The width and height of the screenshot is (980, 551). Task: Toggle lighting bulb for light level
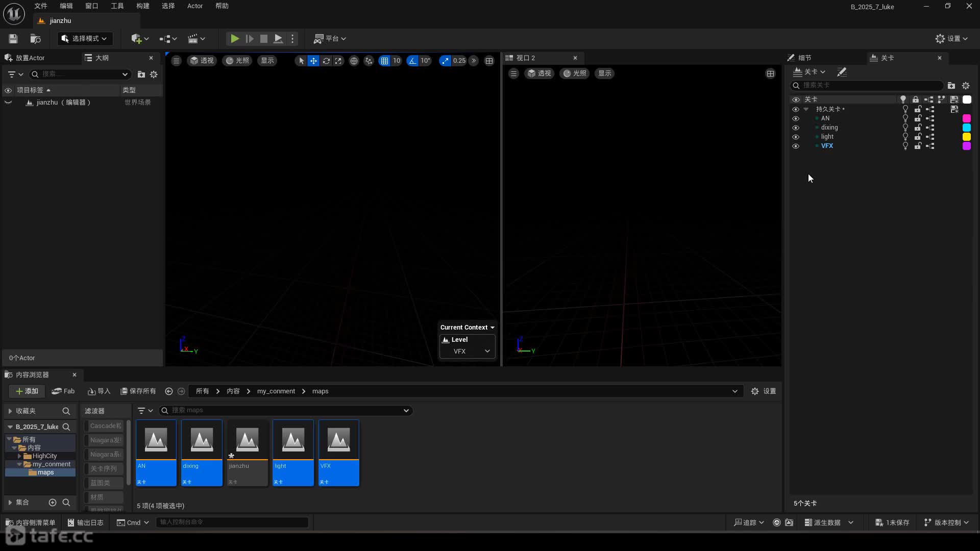click(x=905, y=137)
